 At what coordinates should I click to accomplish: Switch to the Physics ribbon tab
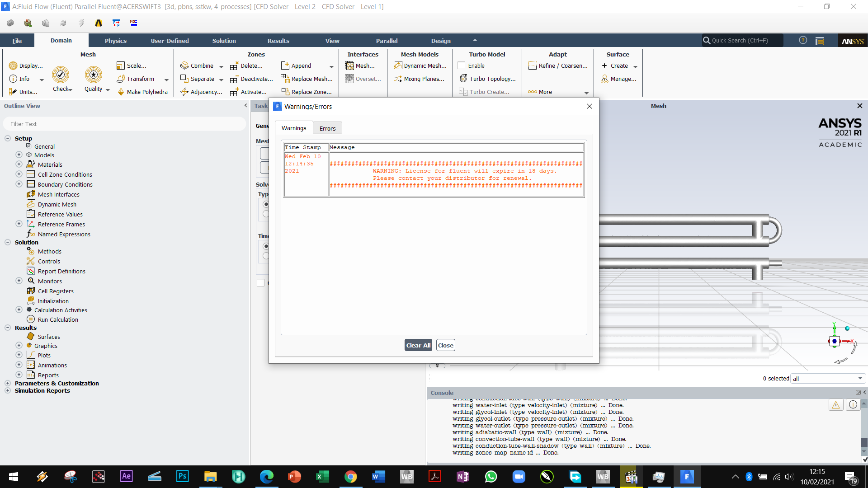116,41
